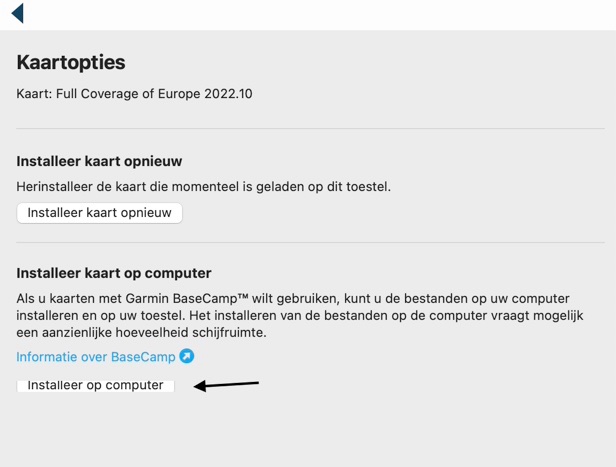The width and height of the screenshot is (616, 467).
Task: Click the divider above Installeer kaart op computer
Action: 310,242
